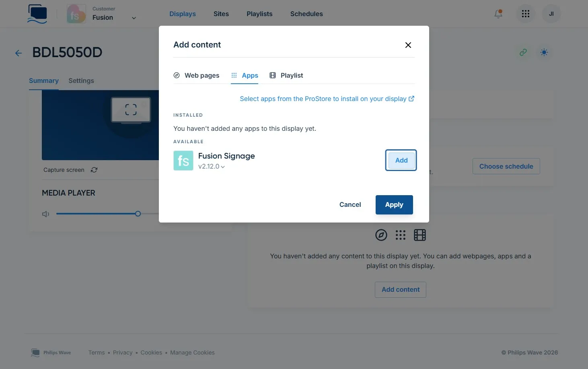This screenshot has height=369, width=588.
Task: Click the green link icon
Action: pos(523,52)
